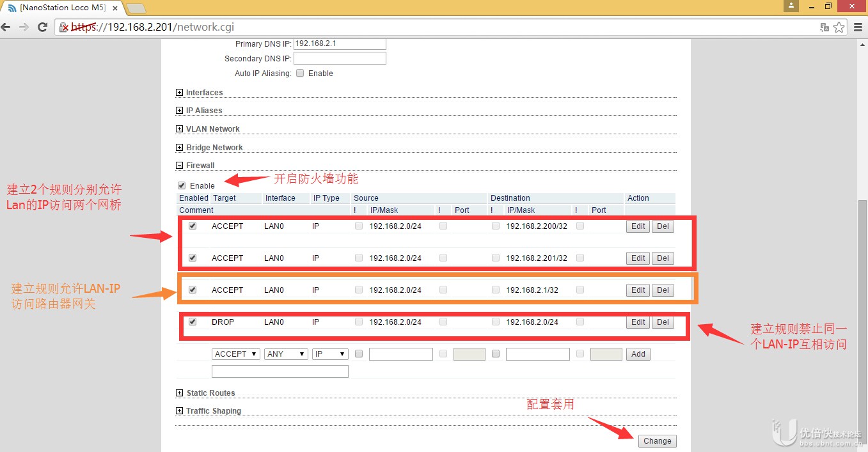This screenshot has width=868, height=452.
Task: Delete the 192.168.2.1/32 gateway rule
Action: [663, 290]
